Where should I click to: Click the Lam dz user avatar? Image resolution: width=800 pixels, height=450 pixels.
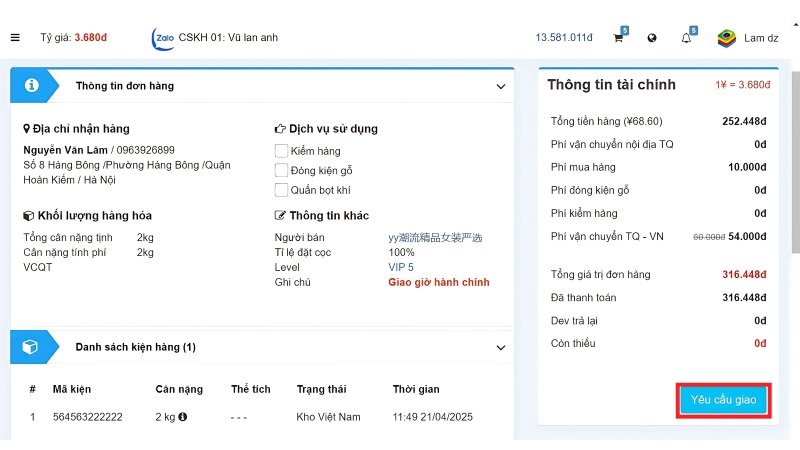pyautogui.click(x=726, y=38)
